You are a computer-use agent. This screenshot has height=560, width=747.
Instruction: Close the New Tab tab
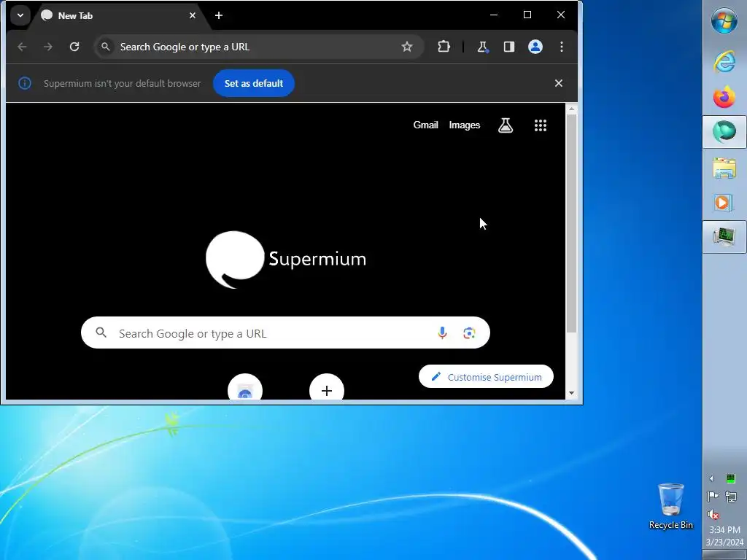(x=193, y=16)
